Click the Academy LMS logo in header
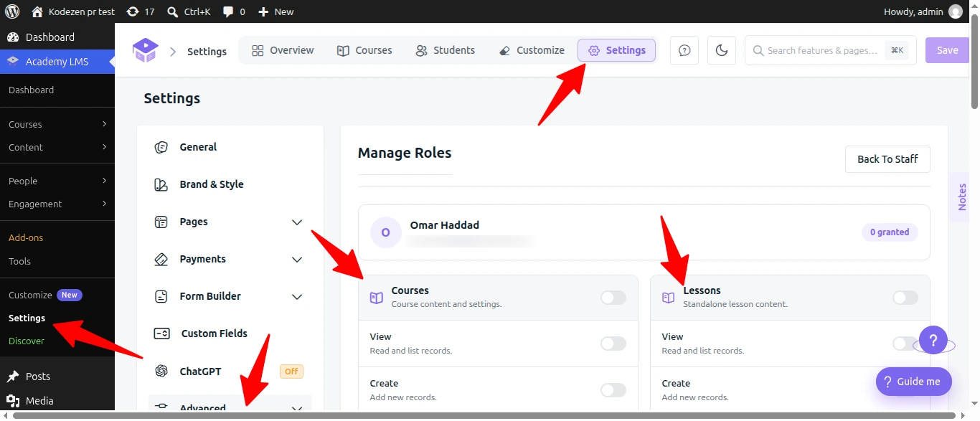Image resolution: width=980 pixels, height=421 pixels. coord(145,50)
